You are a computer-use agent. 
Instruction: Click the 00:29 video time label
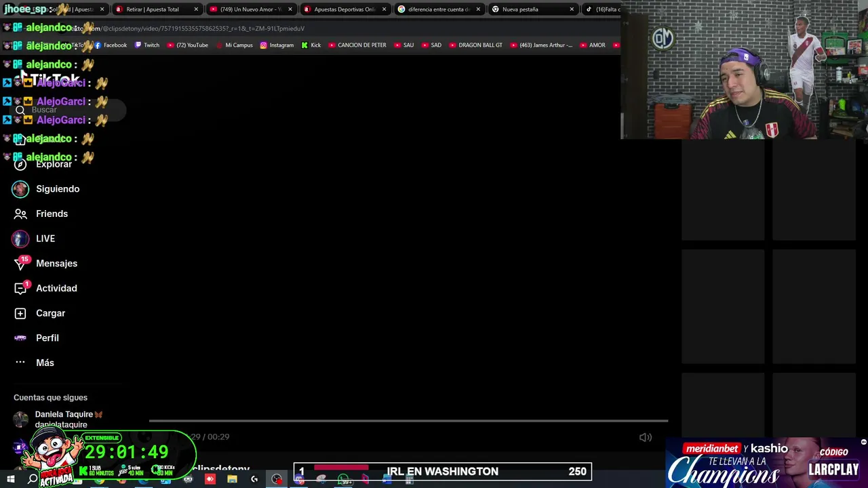[x=218, y=437]
